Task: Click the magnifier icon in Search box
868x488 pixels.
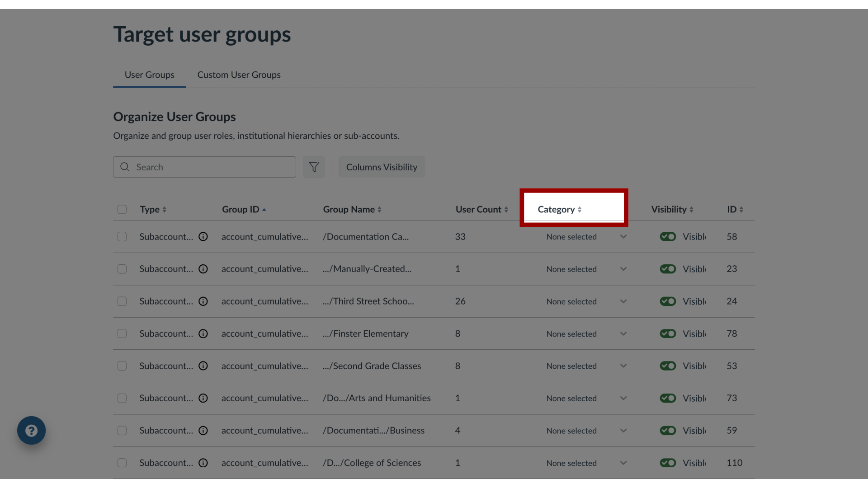Action: pyautogui.click(x=125, y=167)
